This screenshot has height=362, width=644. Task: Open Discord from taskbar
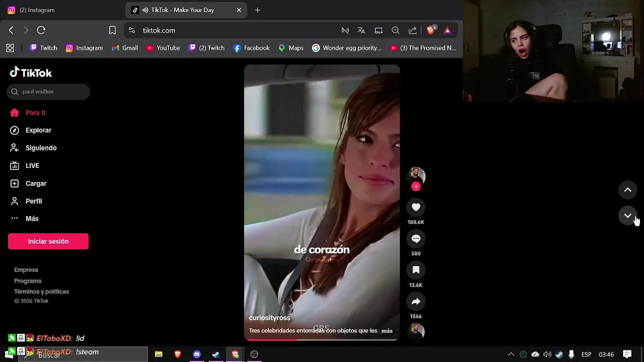[197, 354]
